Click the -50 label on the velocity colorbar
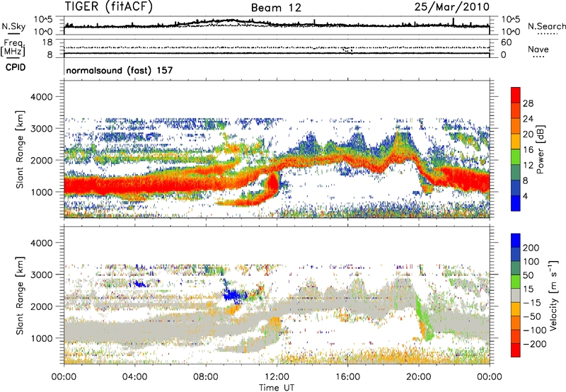 click(532, 316)
